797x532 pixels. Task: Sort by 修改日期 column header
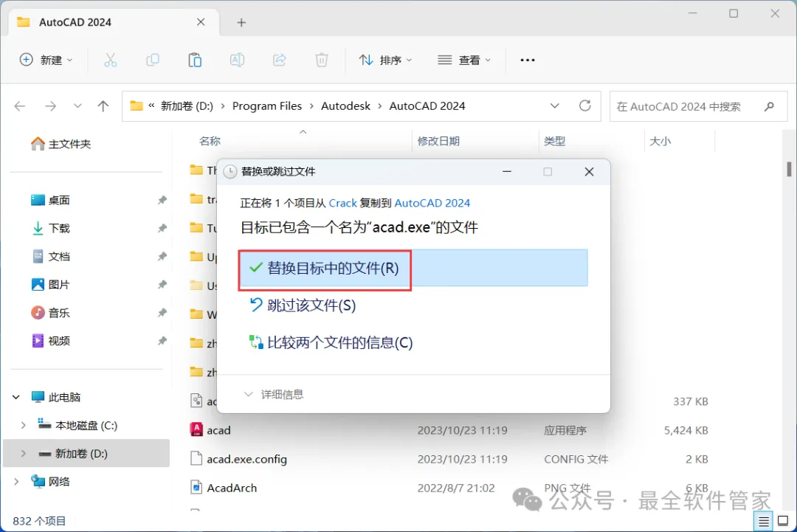(438, 141)
